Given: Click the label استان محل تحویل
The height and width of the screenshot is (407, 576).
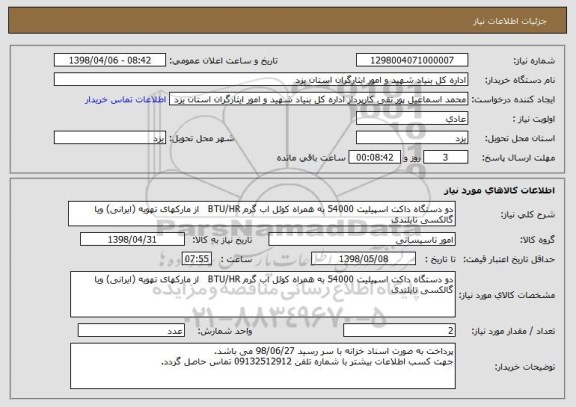Looking at the screenshot, I should pos(520,138).
